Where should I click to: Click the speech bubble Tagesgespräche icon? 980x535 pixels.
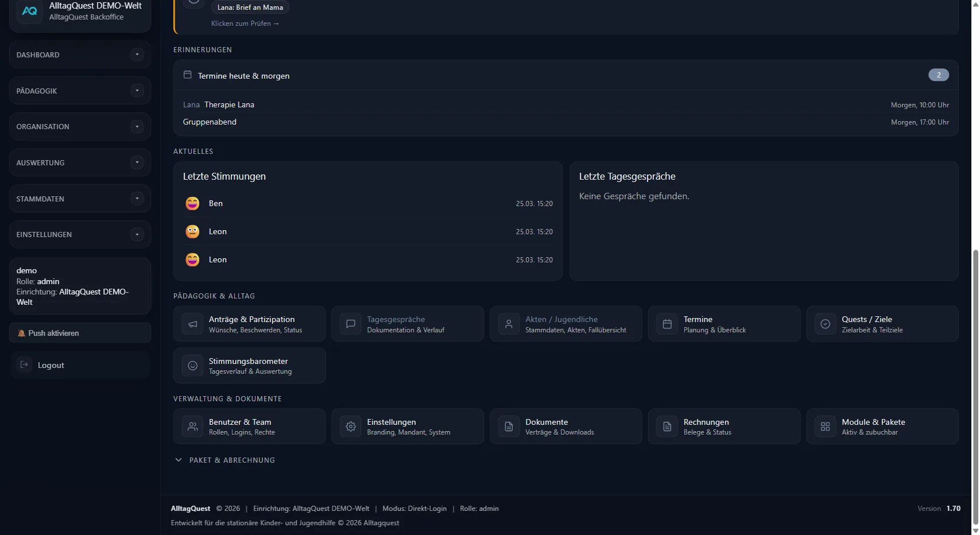(351, 324)
